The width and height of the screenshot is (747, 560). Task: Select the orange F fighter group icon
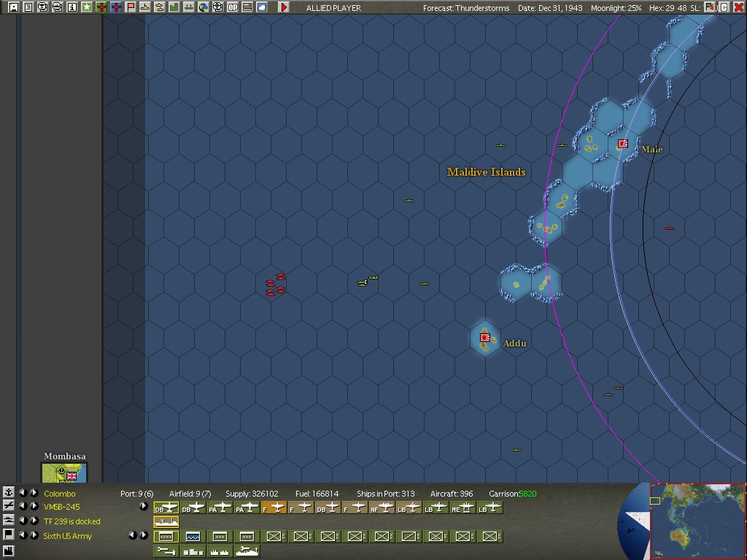click(274, 508)
